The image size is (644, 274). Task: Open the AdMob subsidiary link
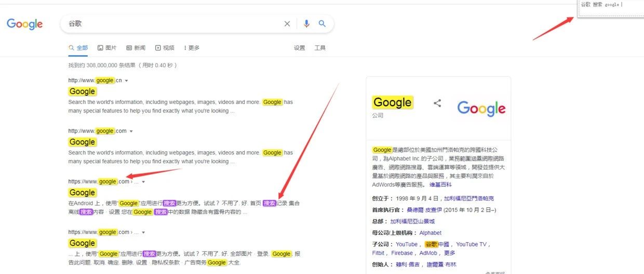(x=428, y=253)
